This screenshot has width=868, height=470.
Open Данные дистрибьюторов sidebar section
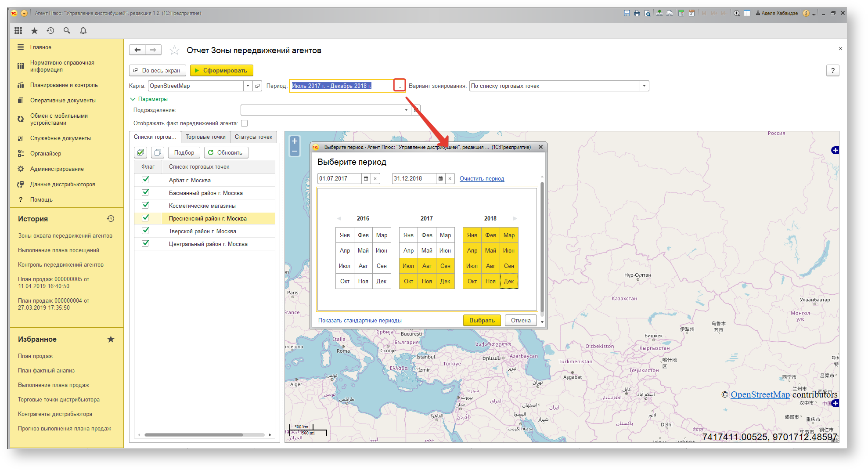click(63, 184)
